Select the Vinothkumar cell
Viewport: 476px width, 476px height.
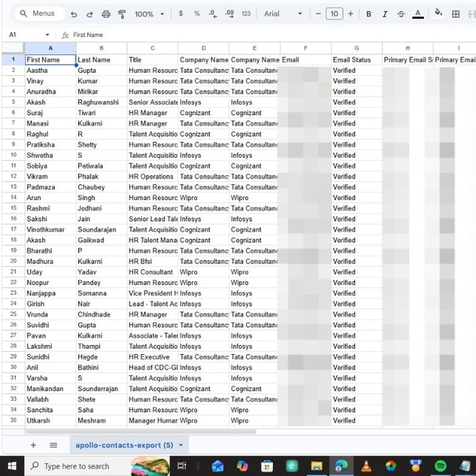click(51, 230)
